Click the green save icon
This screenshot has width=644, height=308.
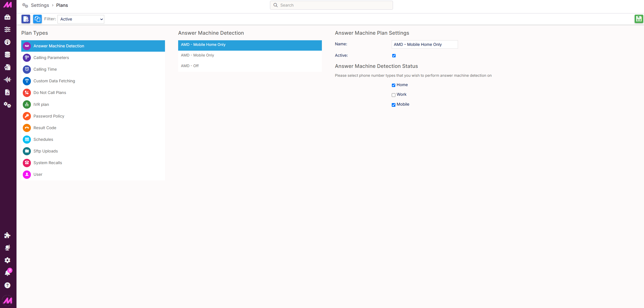tap(639, 19)
